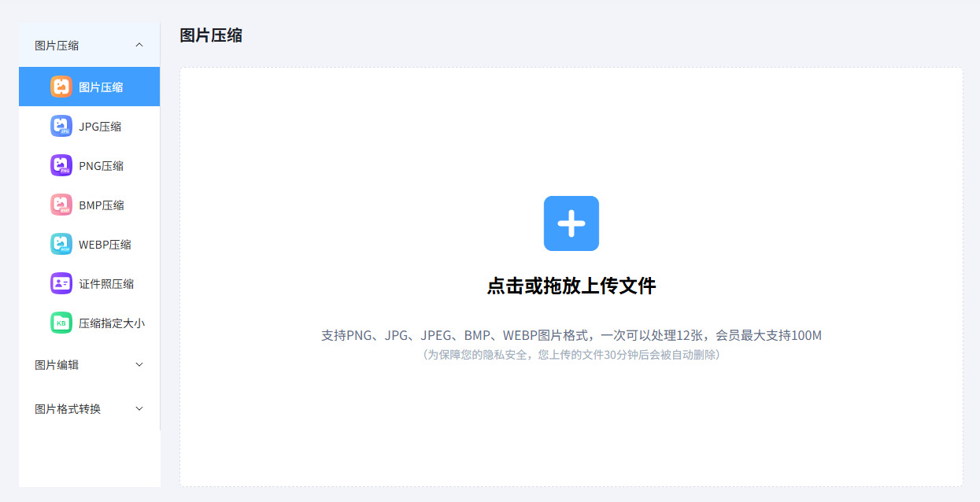Click the purple PNG压缩 icon
This screenshot has width=980, height=502.
[61, 165]
